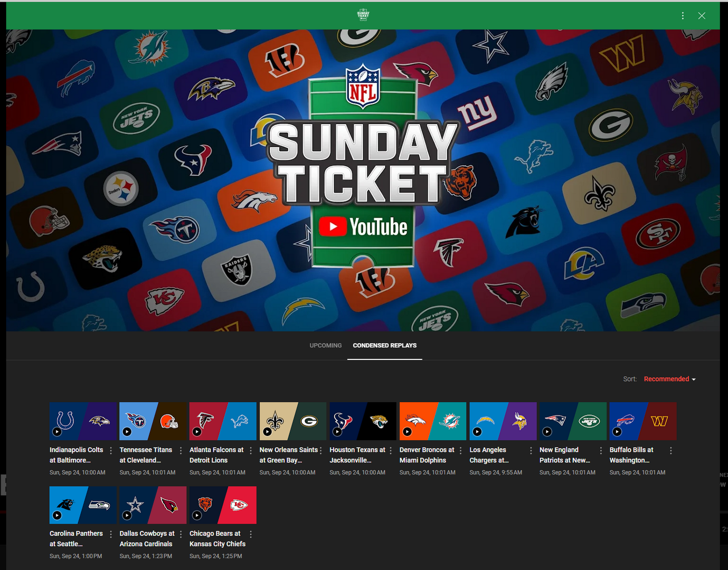This screenshot has height=570, width=728.
Task: Open Carolina Panthers at Seattle title
Action: [77, 539]
